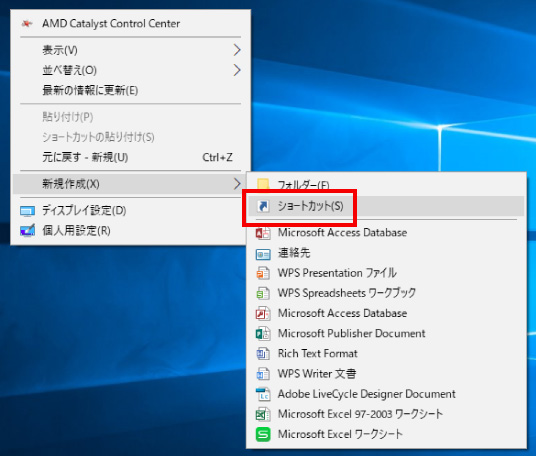Click Microsoft Excel 97-2003 ワークシート icon

tap(263, 414)
